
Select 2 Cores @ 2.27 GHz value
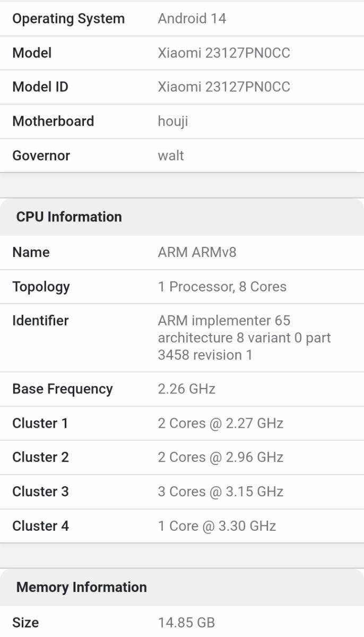point(221,423)
